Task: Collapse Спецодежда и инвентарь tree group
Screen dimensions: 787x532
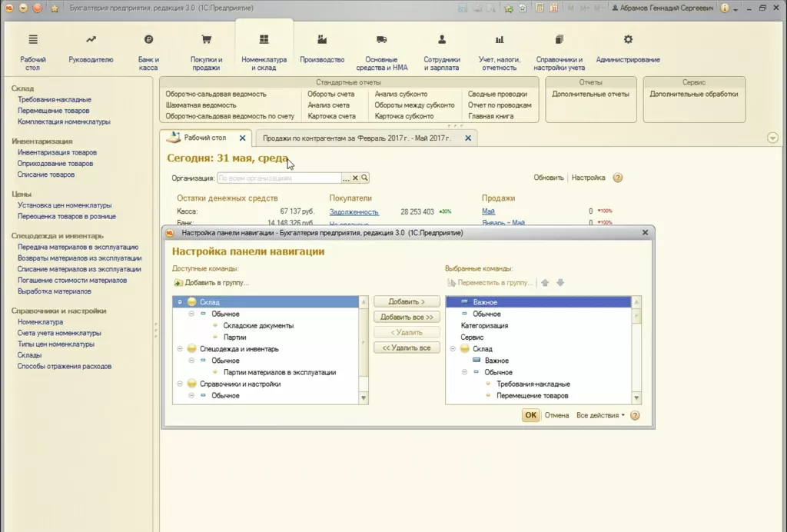Action: pyautogui.click(x=180, y=349)
